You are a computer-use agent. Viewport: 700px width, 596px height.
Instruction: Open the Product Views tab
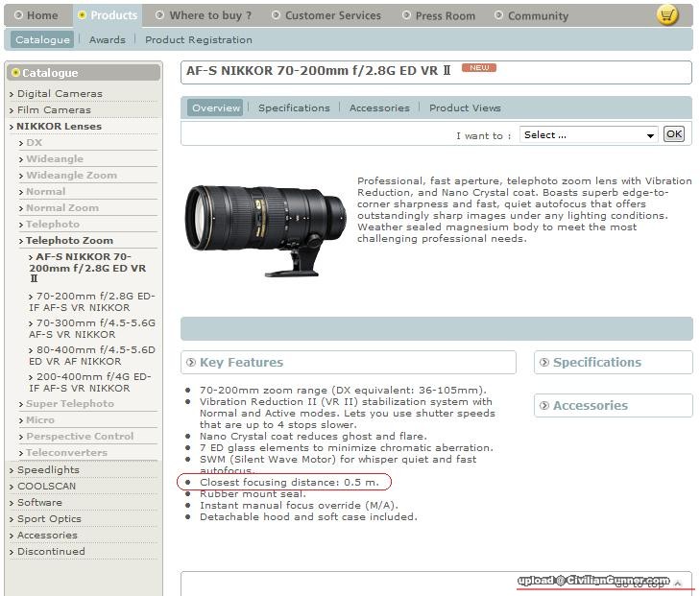(x=465, y=108)
